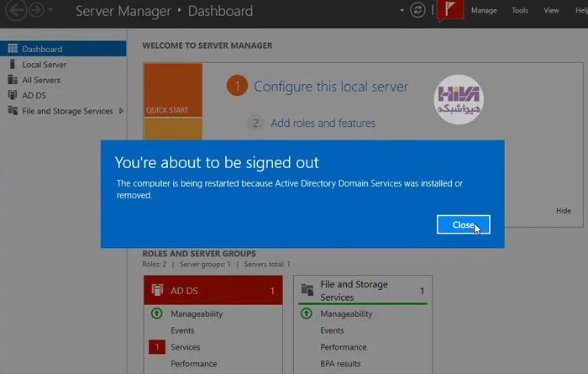Click File and Storage Manageability status icon
The height and width of the screenshot is (374, 588).
307,313
